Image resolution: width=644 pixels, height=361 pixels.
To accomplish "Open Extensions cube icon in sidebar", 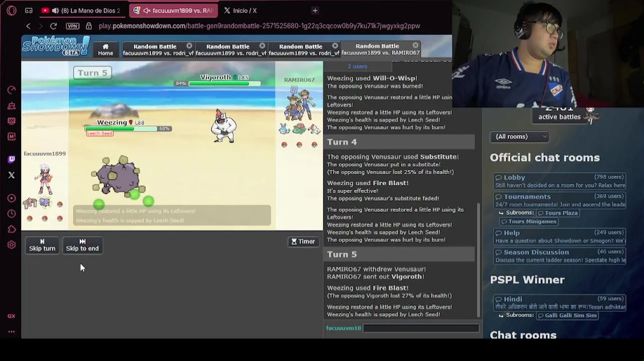I will pos(12,230).
